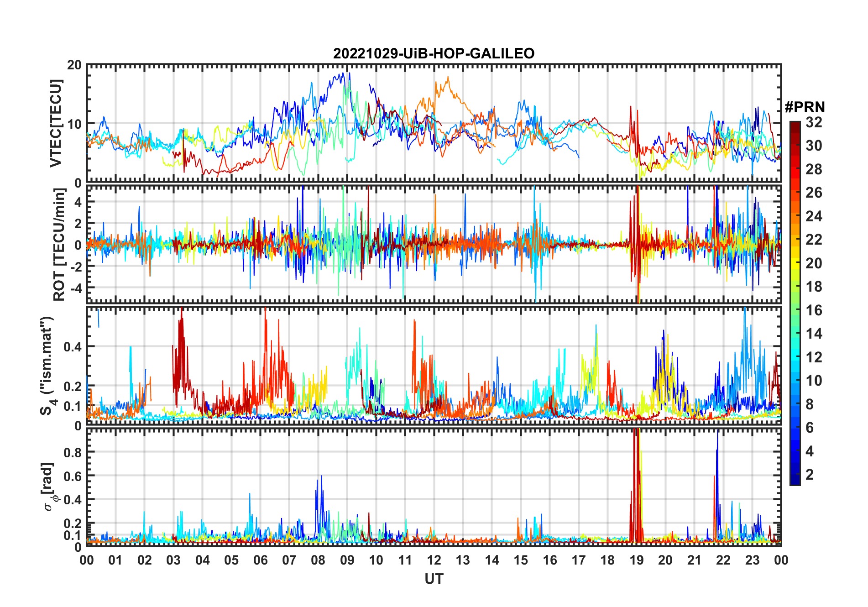
Task: Click the 23 hour tick on UT axis
Action: 753,560
